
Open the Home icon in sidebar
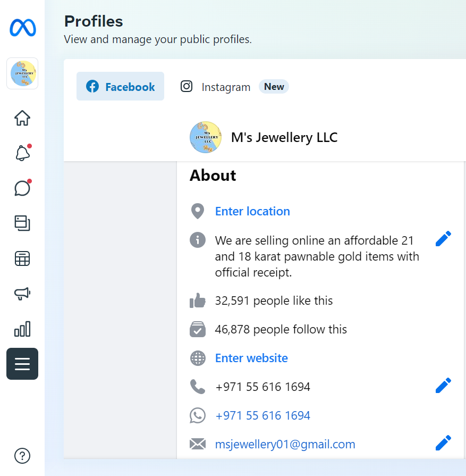point(22,118)
